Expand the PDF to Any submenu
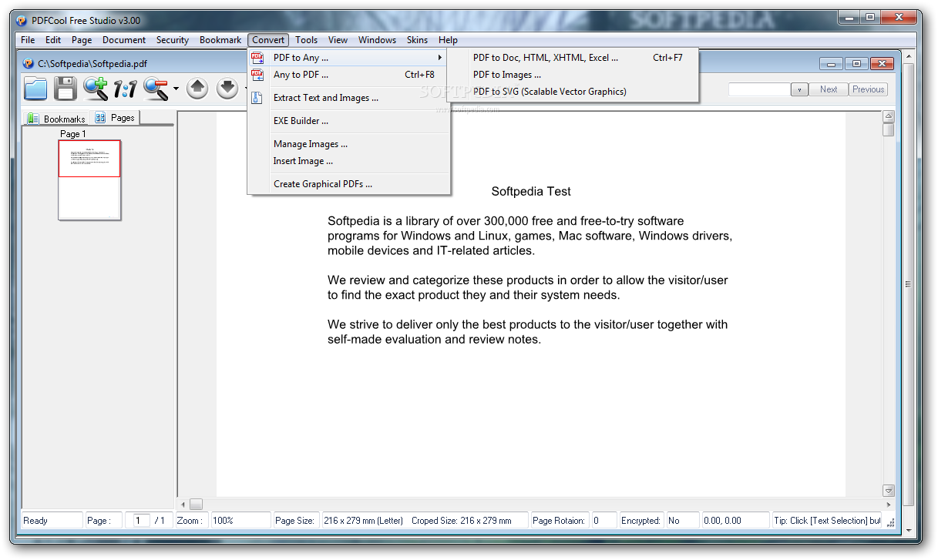Viewport: 938px width, 560px height. [348, 58]
